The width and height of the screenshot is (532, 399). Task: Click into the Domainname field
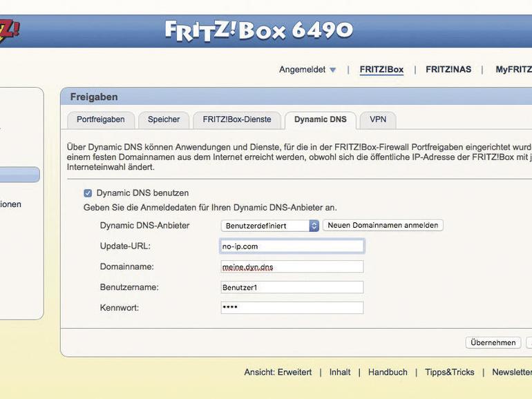pos(292,266)
